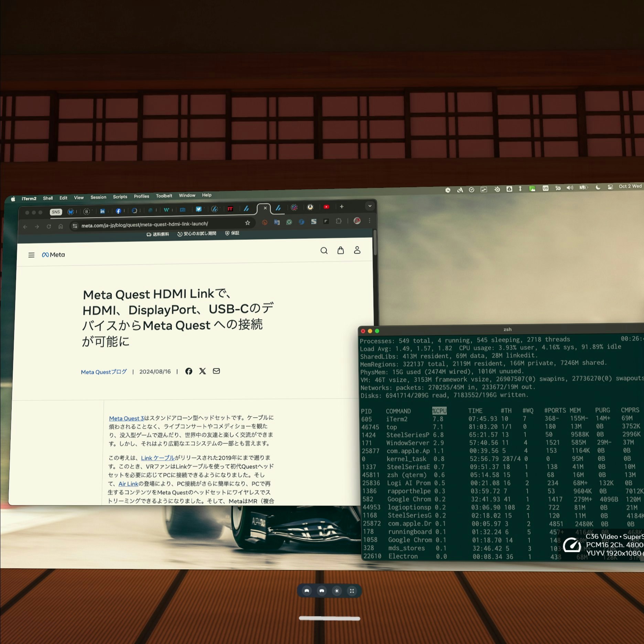644x644 pixels.
Task: Open search on the Meta website
Action: [324, 251]
